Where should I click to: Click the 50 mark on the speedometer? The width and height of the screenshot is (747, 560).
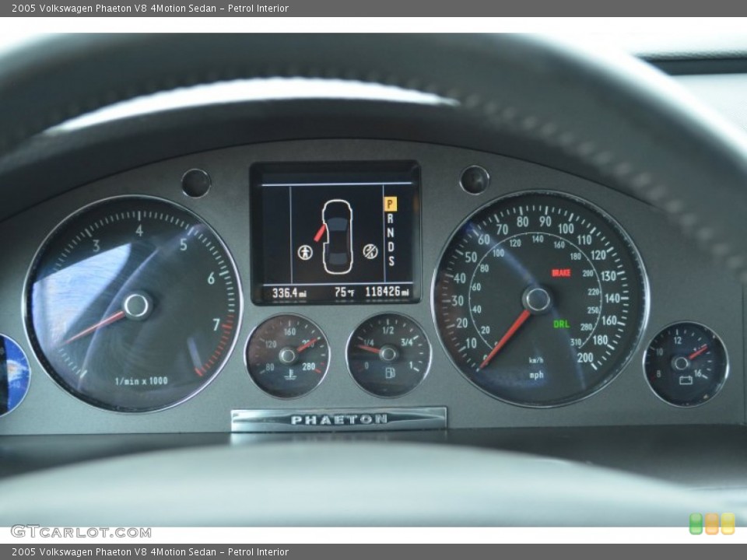coord(471,257)
